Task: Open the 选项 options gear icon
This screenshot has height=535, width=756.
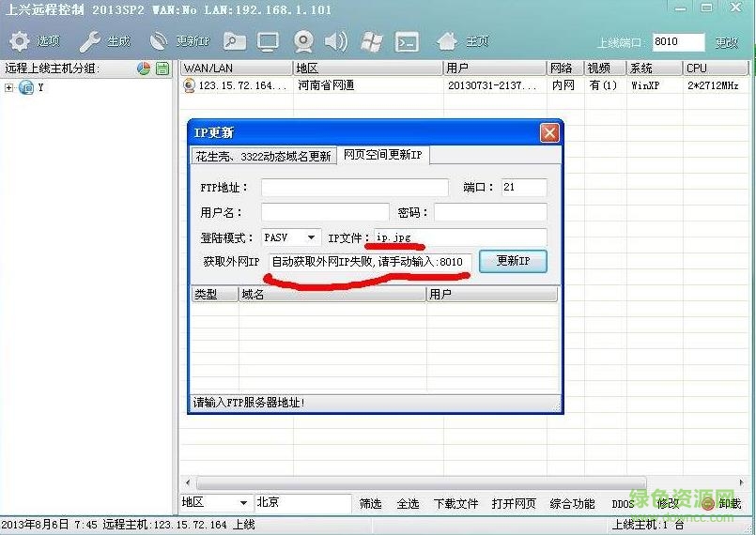Action: (20, 41)
